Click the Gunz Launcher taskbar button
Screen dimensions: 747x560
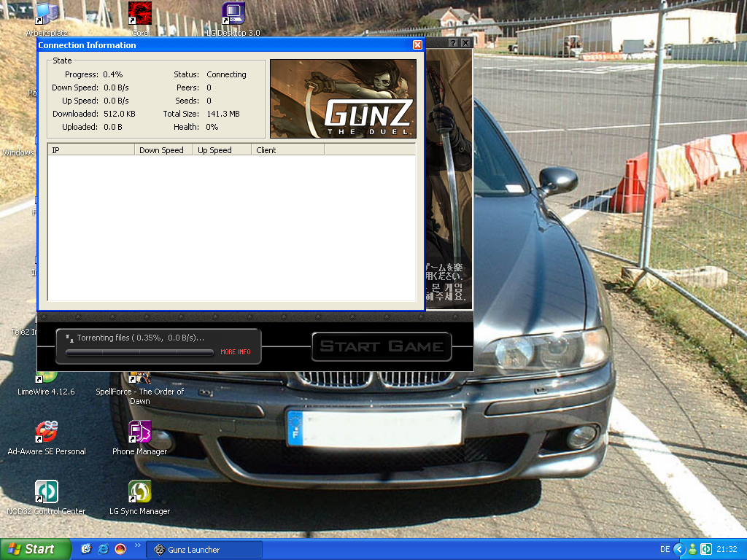187,550
